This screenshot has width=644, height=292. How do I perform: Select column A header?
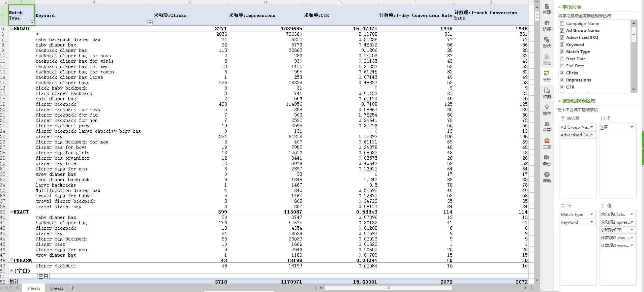(x=21, y=2)
